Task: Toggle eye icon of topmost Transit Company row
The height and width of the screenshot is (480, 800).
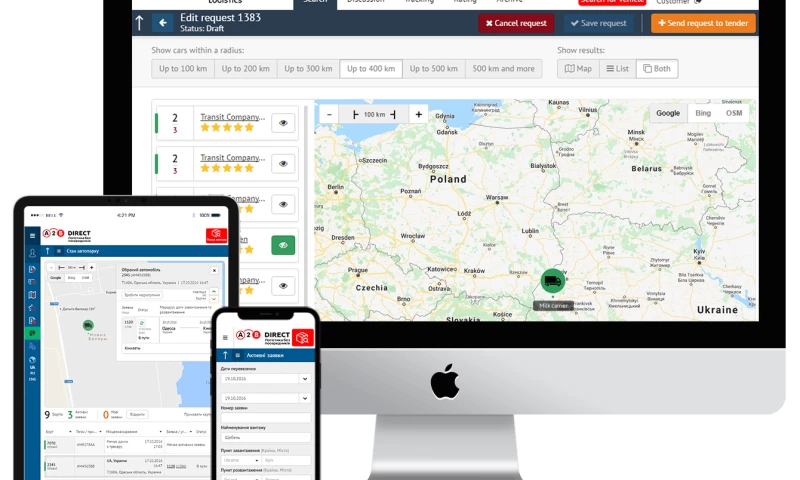Action: click(x=283, y=123)
